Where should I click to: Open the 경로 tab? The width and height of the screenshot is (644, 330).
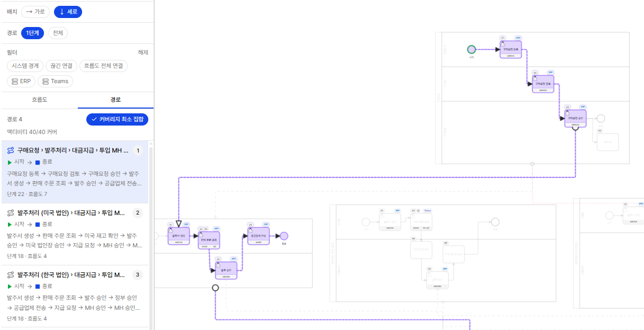115,100
